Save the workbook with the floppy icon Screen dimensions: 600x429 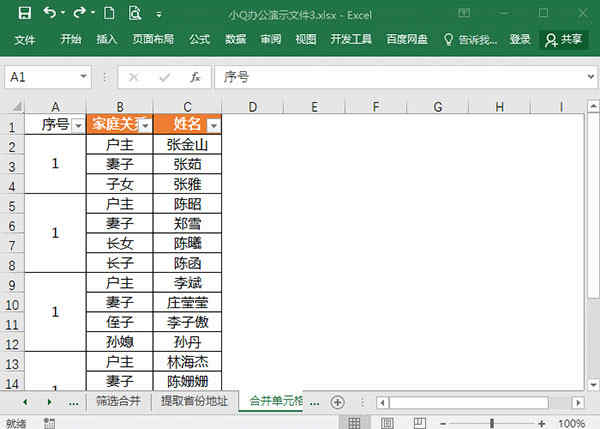(x=25, y=13)
